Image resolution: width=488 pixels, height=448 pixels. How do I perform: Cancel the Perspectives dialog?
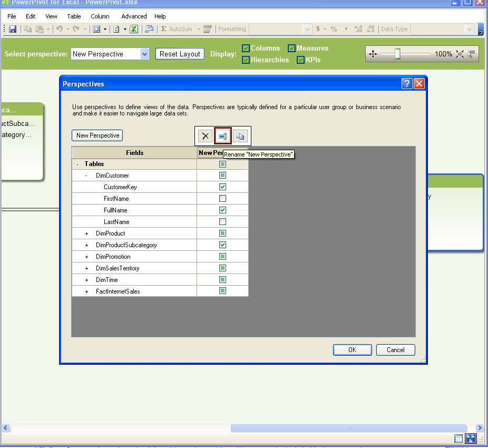396,349
